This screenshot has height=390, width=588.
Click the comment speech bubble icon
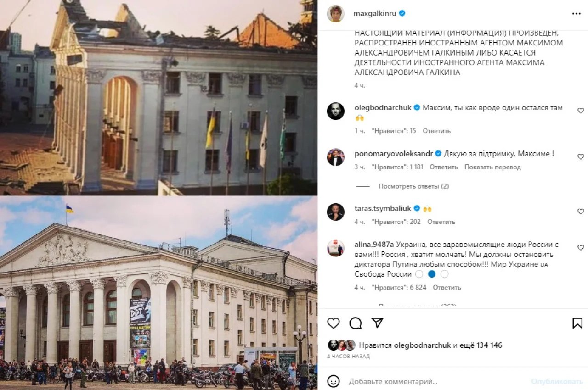click(355, 323)
